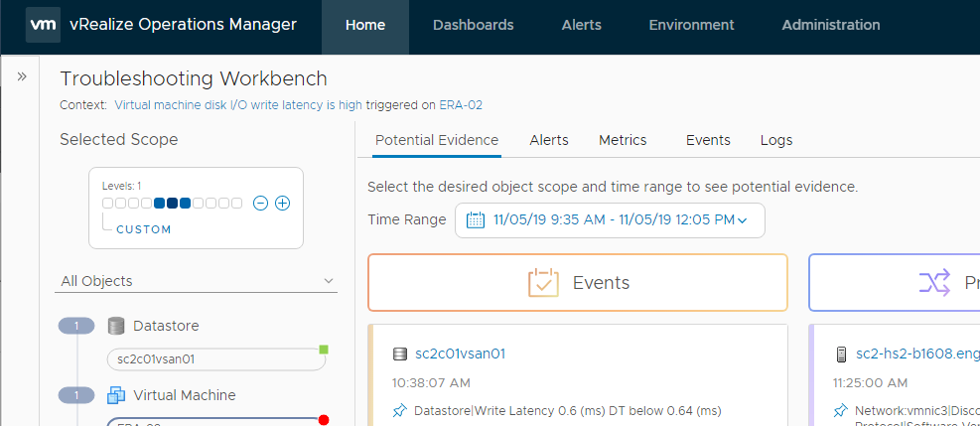Click the Datastore object type icon
The image size is (980, 426).
(x=116, y=326)
